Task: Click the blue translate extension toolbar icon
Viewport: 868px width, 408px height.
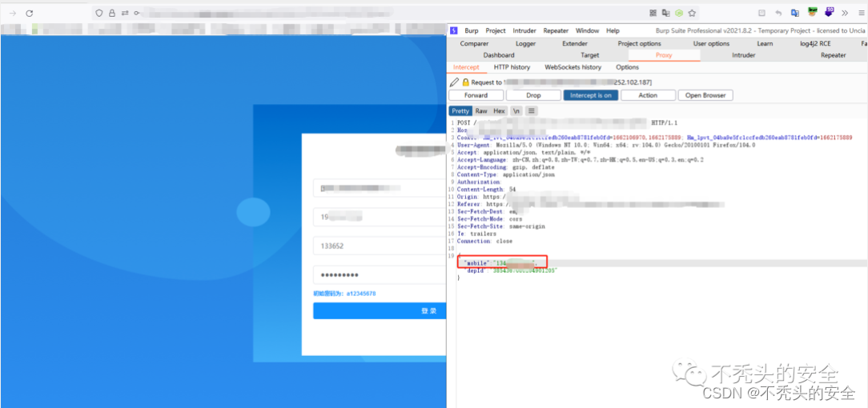Action: 795,13
